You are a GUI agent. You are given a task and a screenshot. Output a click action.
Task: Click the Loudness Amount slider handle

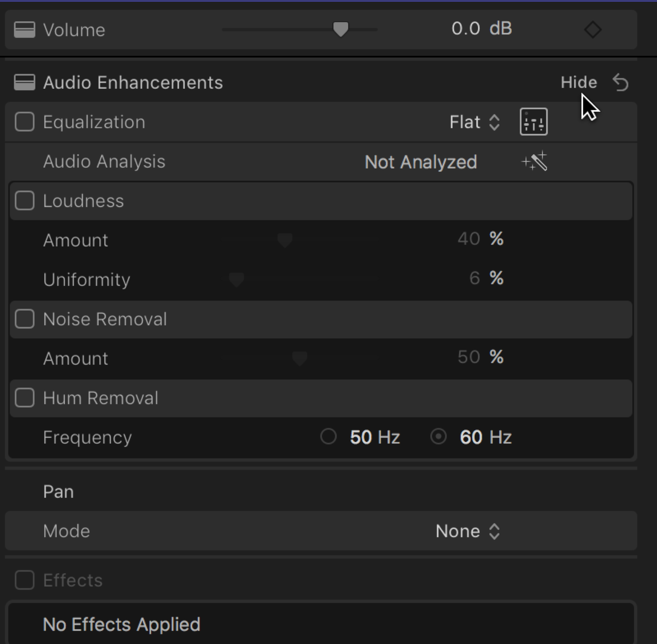coord(285,240)
